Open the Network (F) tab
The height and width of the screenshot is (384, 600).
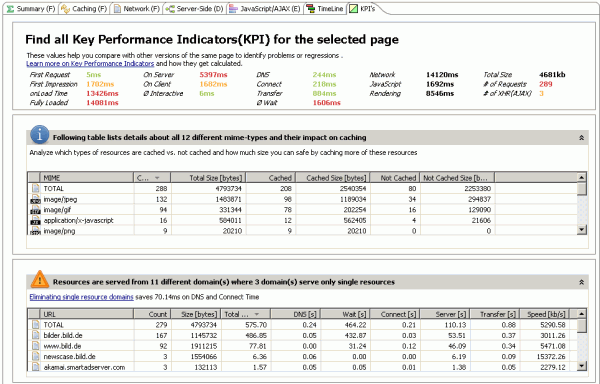point(136,8)
